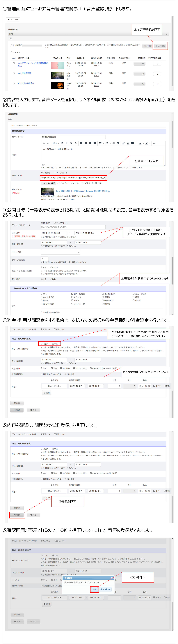Click the text color icon in the editor

coord(140,143)
